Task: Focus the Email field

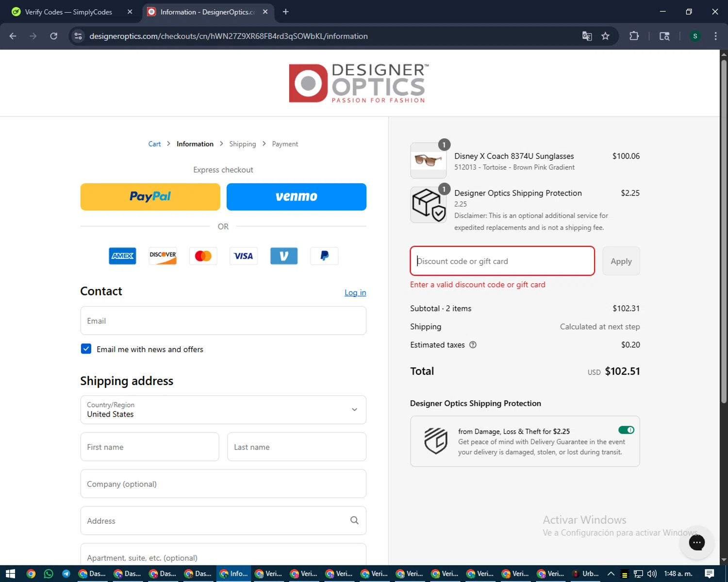Action: [223, 321]
